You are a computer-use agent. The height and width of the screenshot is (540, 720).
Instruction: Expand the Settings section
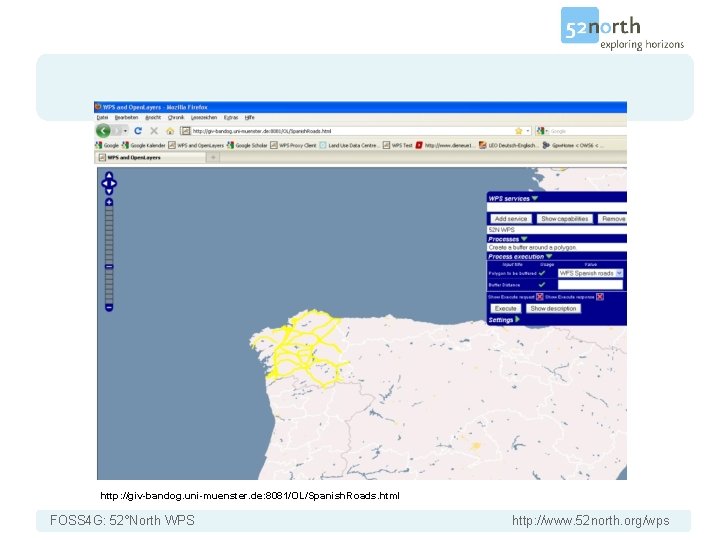click(x=518, y=319)
